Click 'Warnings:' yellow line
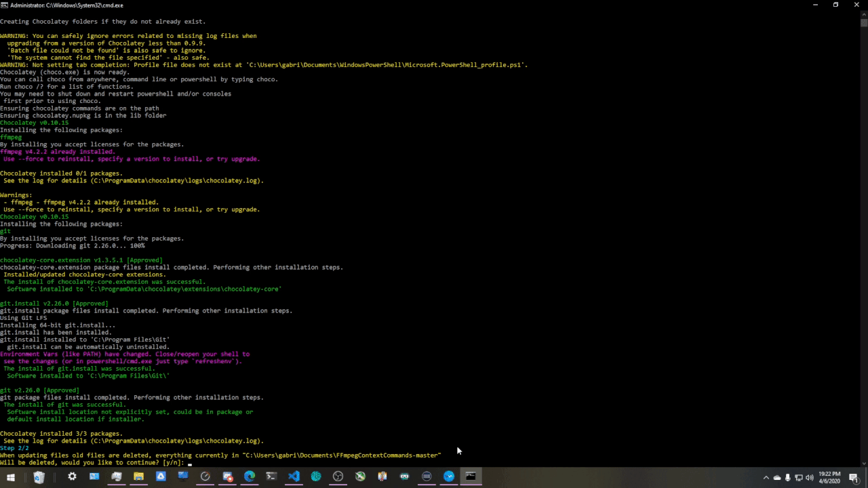This screenshot has width=868, height=488. coord(16,195)
